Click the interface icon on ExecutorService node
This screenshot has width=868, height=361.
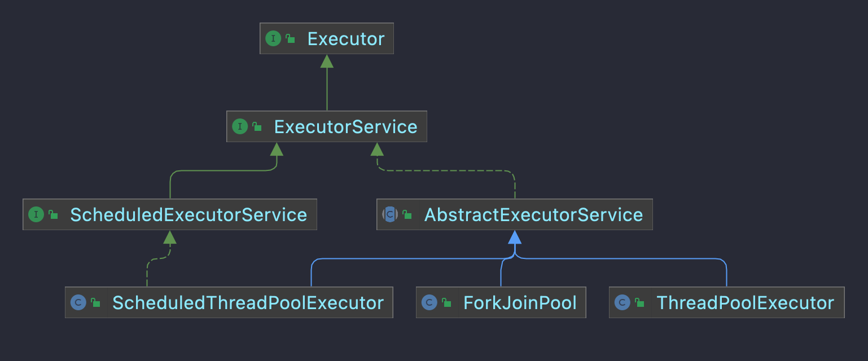(240, 127)
